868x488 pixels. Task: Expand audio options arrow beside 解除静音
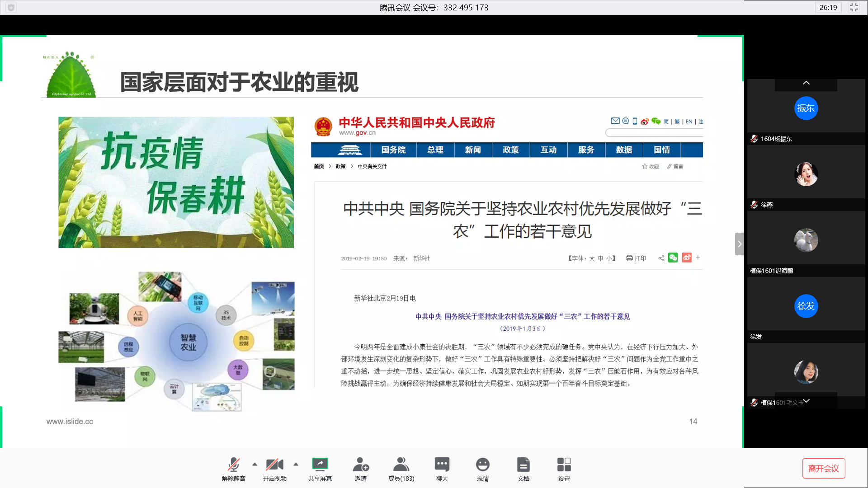click(x=255, y=464)
